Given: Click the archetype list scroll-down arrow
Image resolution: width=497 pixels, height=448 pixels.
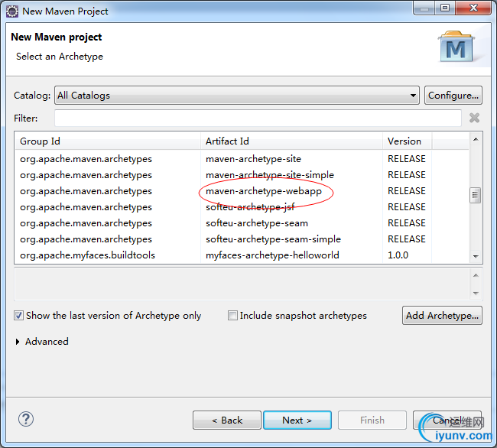Looking at the screenshot, I should [476, 256].
